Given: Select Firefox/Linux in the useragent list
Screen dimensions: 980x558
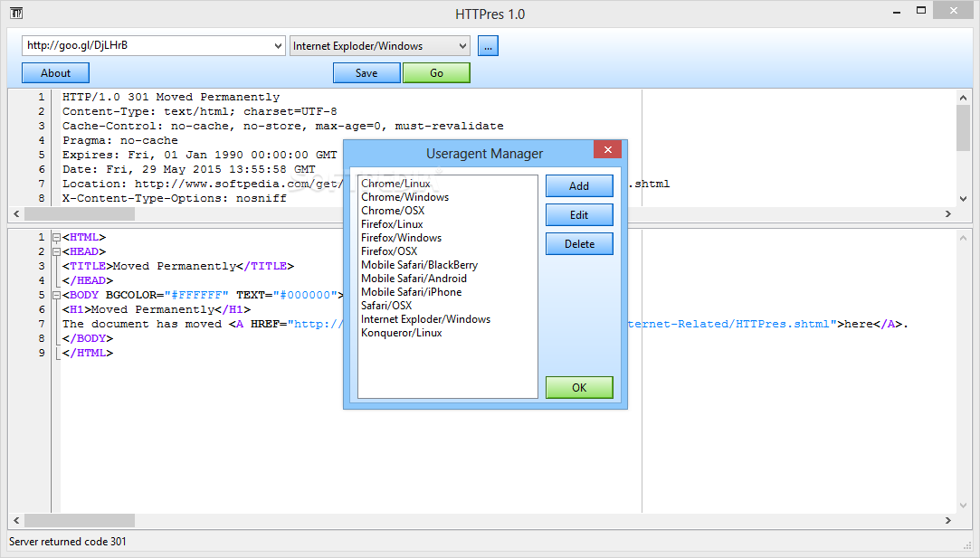Looking at the screenshot, I should [x=392, y=224].
